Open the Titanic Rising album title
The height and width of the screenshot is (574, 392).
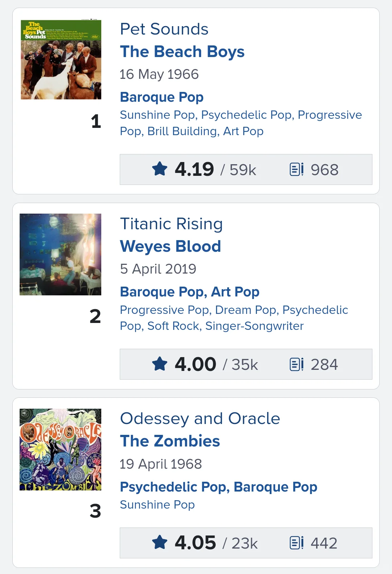tap(171, 224)
